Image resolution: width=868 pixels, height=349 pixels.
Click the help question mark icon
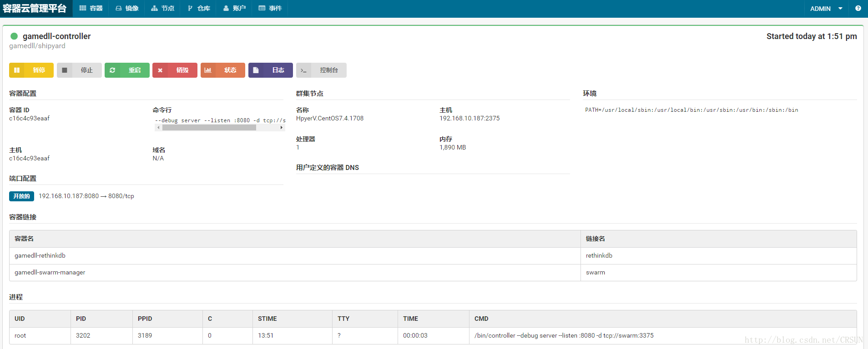click(858, 8)
